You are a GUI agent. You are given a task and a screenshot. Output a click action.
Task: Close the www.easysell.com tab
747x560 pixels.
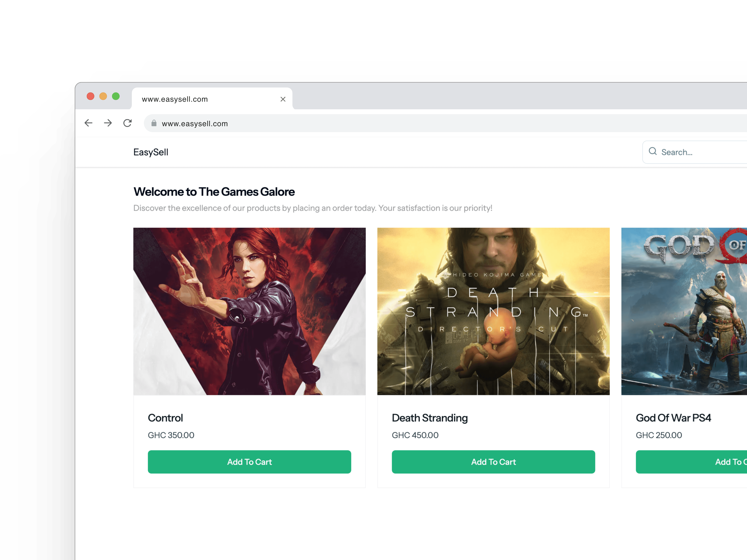[283, 99]
